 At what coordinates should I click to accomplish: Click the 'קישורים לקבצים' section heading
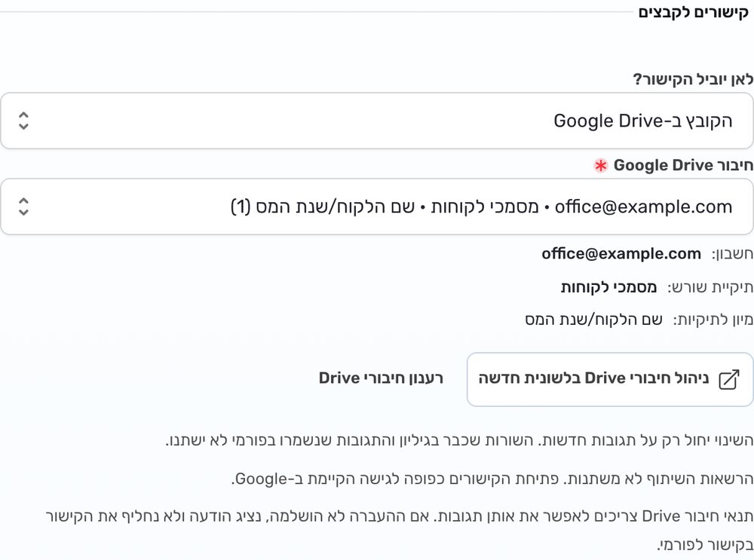click(x=694, y=13)
